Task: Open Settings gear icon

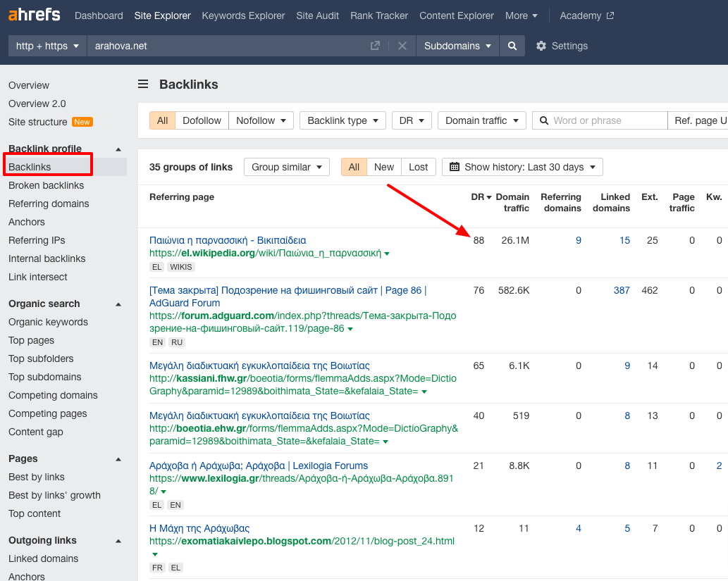Action: [x=541, y=46]
